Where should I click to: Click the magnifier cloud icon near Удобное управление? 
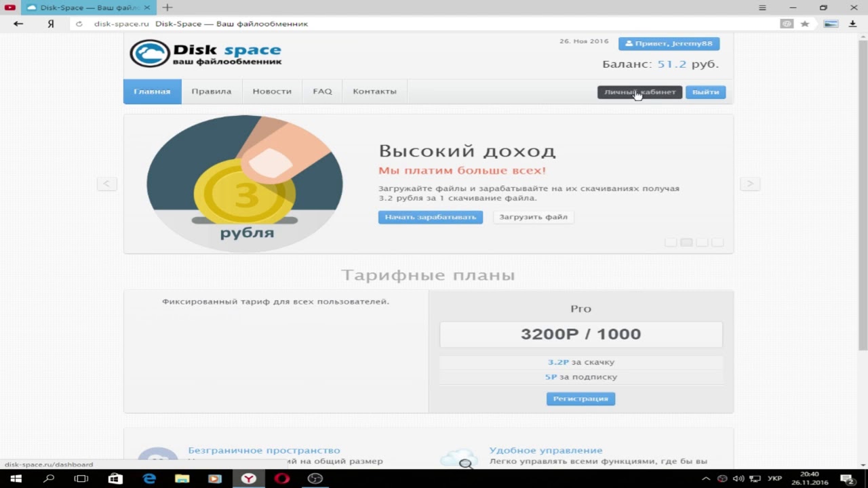458,458
